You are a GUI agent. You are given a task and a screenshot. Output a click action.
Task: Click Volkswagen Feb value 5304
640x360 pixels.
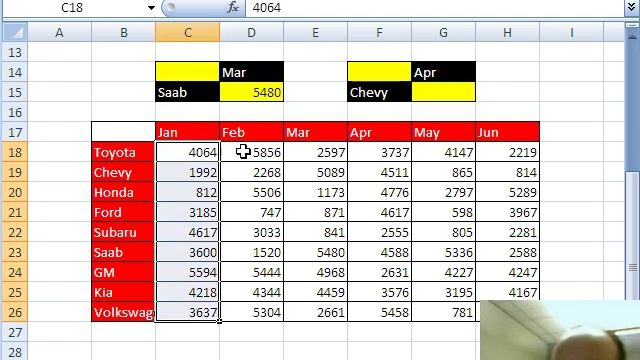pos(251,312)
